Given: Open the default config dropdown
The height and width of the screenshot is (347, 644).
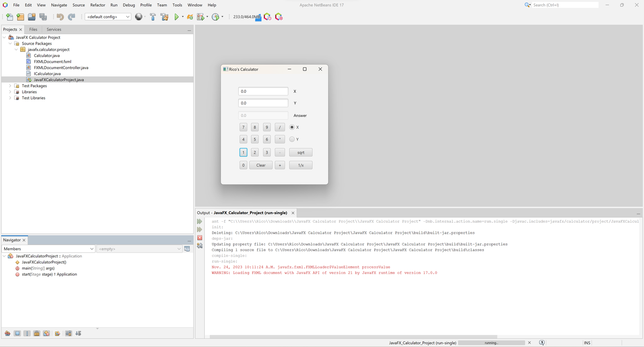Looking at the screenshot, I should click(107, 17).
